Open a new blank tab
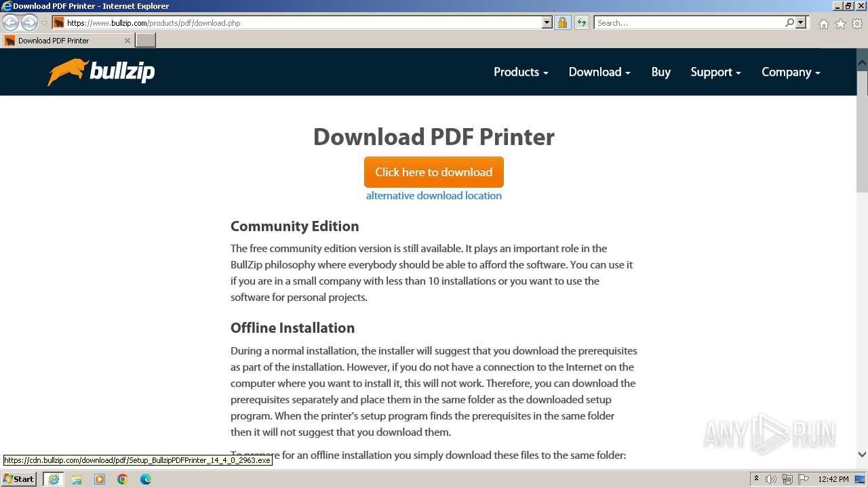 (146, 41)
